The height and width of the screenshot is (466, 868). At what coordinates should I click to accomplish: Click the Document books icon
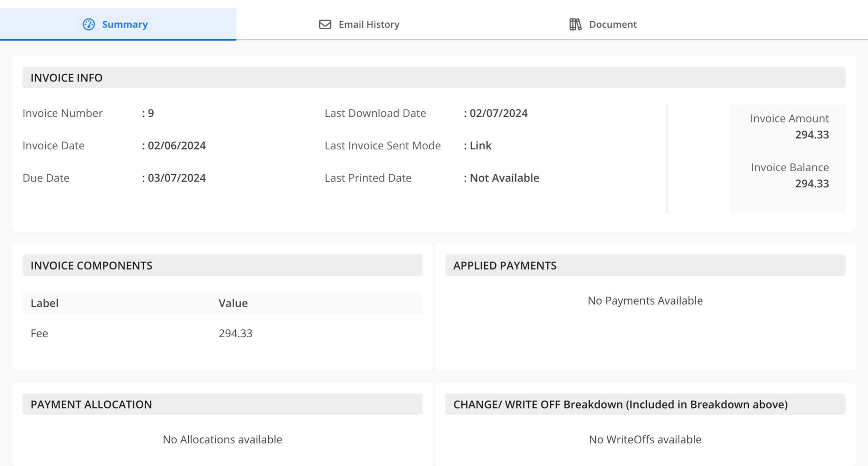coord(575,24)
